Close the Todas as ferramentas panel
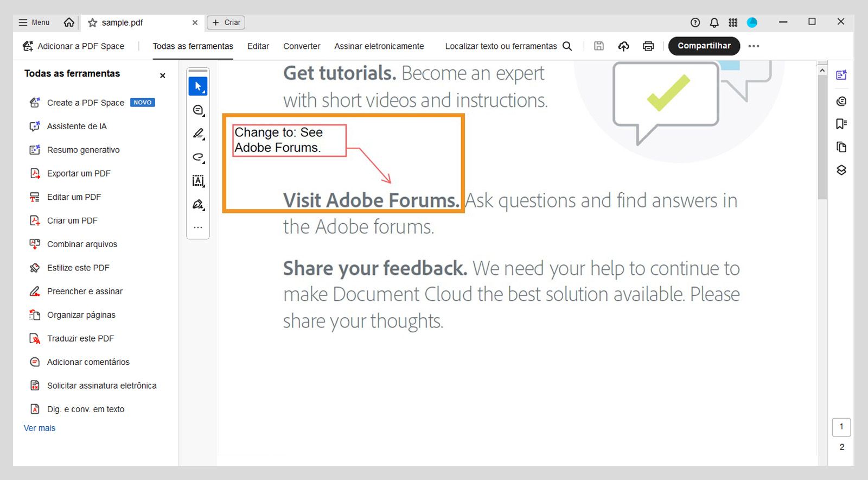The image size is (868, 480). tap(162, 75)
